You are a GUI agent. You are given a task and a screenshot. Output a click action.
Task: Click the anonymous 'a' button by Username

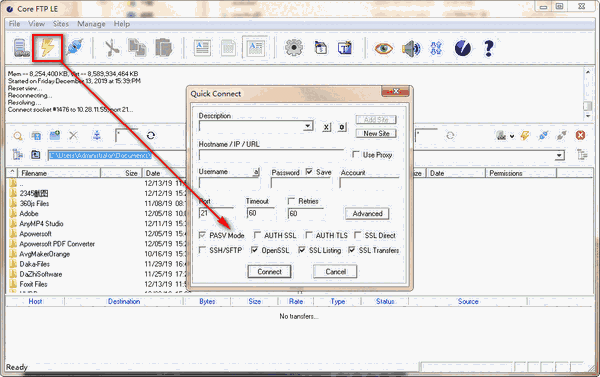click(x=256, y=172)
